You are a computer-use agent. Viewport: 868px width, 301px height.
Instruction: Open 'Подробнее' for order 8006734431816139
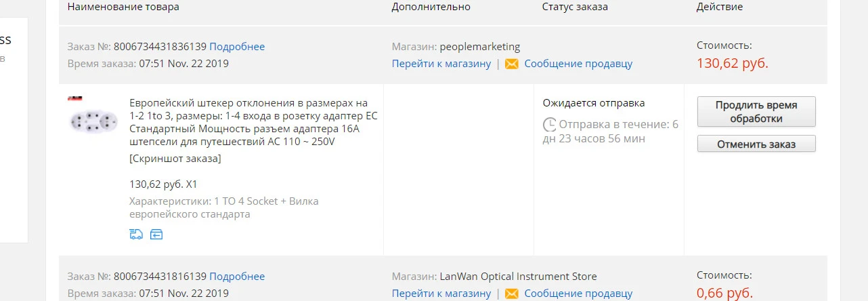tap(237, 277)
